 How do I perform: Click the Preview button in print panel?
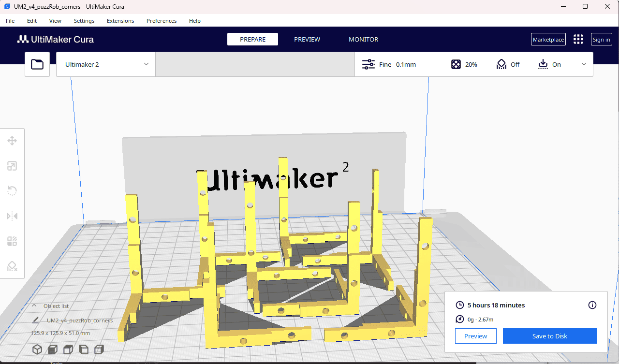click(476, 336)
